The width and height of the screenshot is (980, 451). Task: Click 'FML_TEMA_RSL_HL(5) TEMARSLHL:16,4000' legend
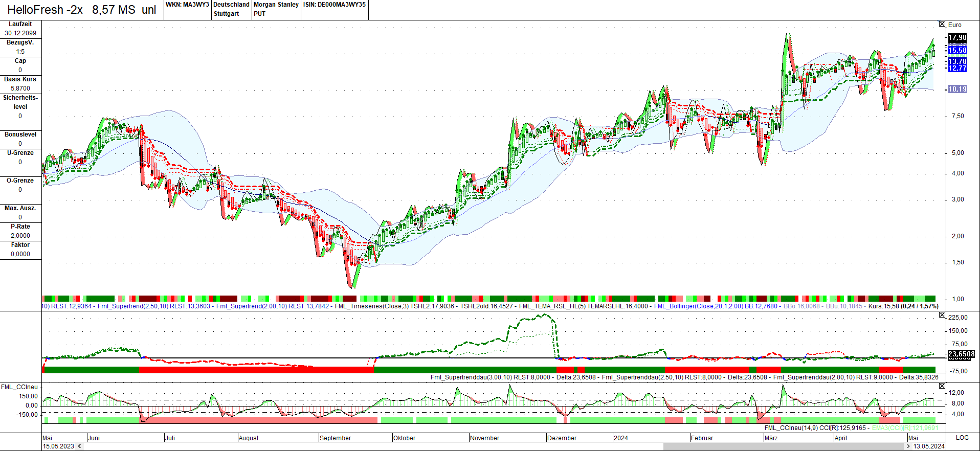tap(584, 306)
